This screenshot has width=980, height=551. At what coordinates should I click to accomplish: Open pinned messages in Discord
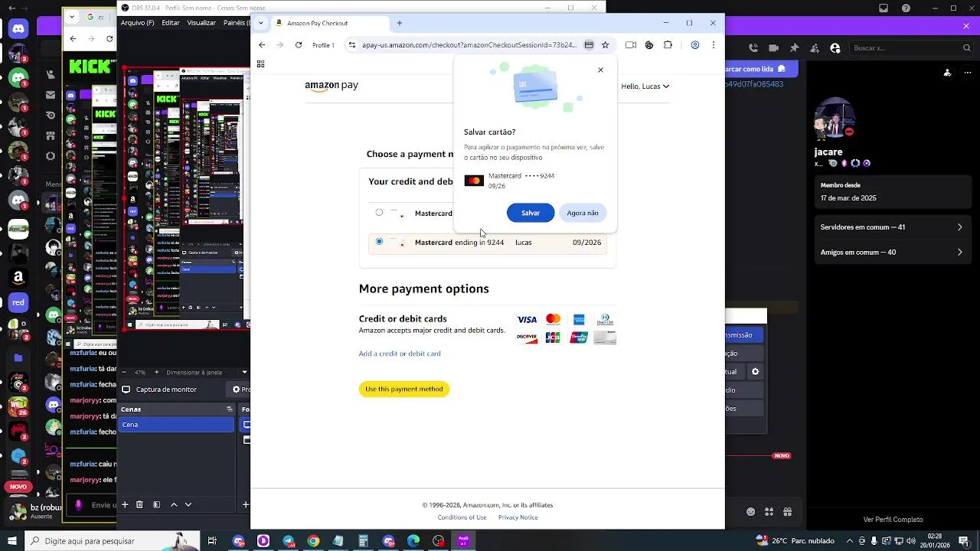point(794,48)
